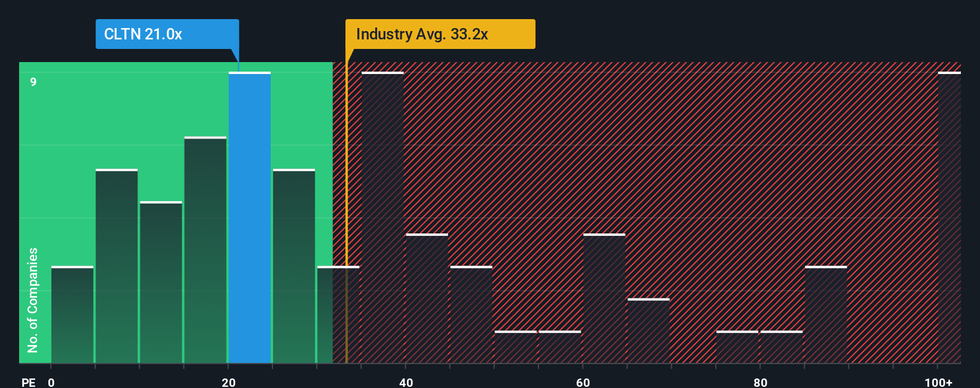Click the first histogram bar at PE 0
Screen dimensions: 980x388
pos(72,315)
